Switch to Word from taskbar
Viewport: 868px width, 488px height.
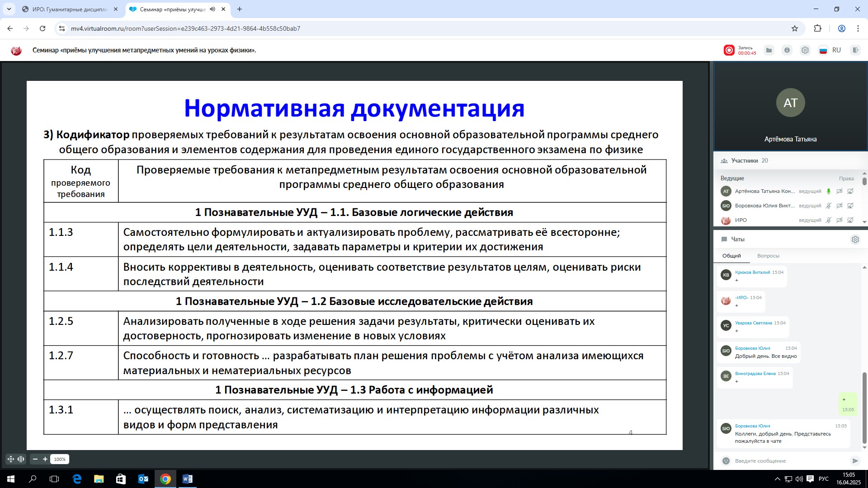187,479
